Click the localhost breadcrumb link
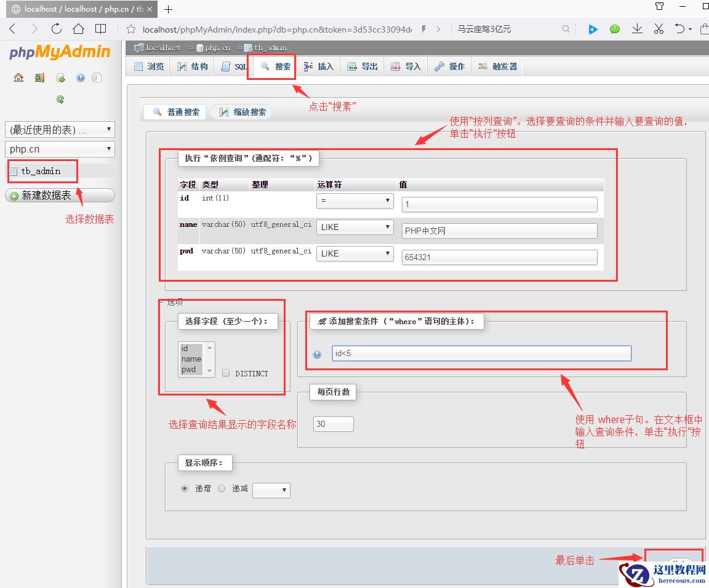Viewport: 709px width, 588px height. (162, 48)
